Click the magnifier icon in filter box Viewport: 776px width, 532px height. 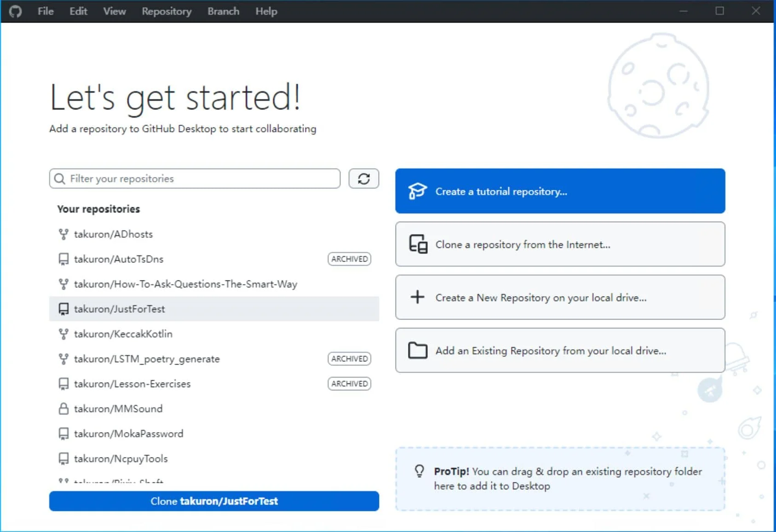(60, 178)
